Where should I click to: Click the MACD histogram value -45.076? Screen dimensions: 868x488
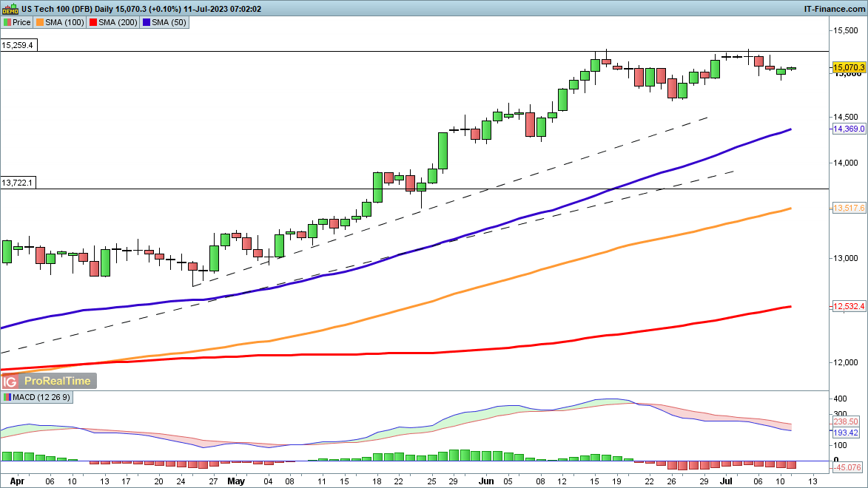(847, 467)
